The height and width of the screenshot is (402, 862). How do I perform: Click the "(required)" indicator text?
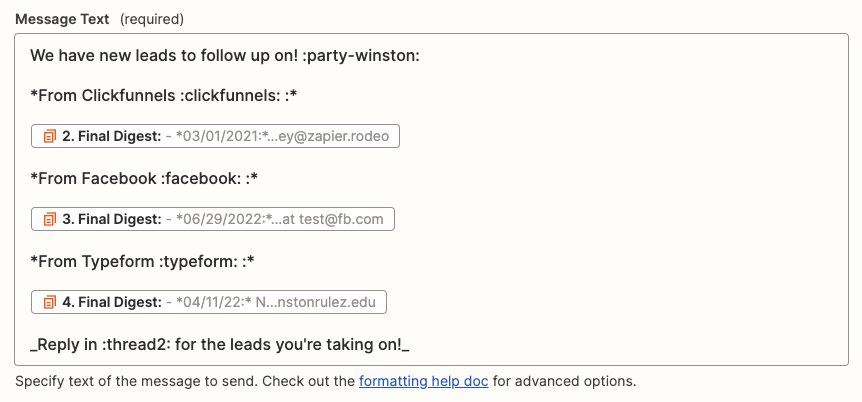click(152, 20)
